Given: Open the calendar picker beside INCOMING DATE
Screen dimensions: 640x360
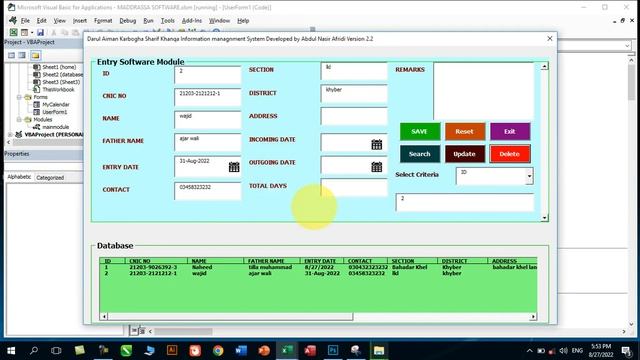Looking at the screenshot, I should click(377, 144).
